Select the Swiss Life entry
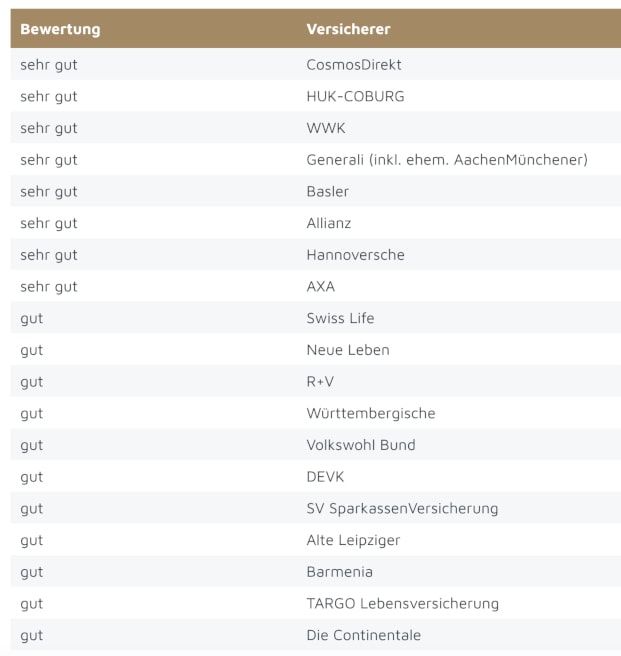 coord(340,318)
